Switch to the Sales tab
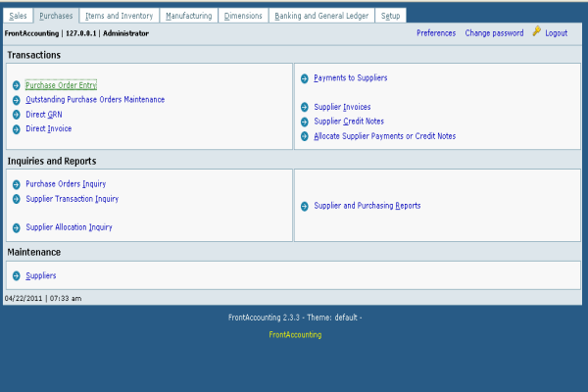 [18, 16]
